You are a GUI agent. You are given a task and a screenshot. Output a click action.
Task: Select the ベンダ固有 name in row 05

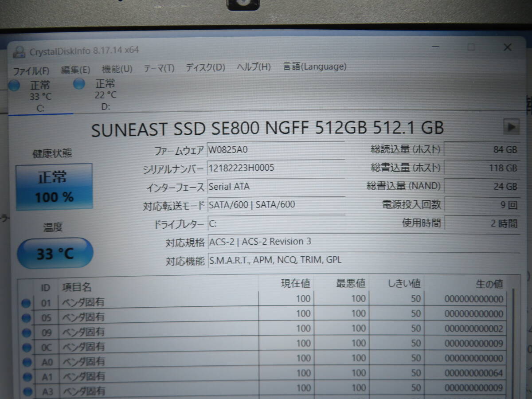pos(83,317)
